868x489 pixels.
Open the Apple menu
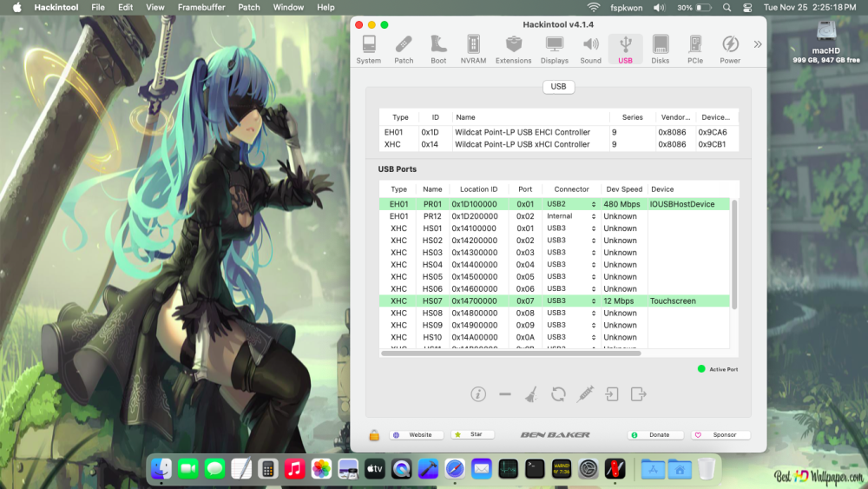17,7
